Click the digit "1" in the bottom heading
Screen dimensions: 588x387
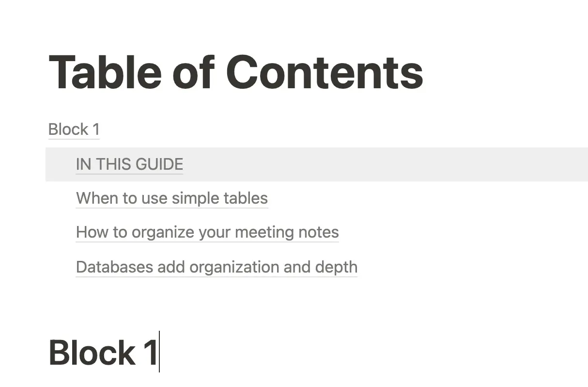coord(150,353)
